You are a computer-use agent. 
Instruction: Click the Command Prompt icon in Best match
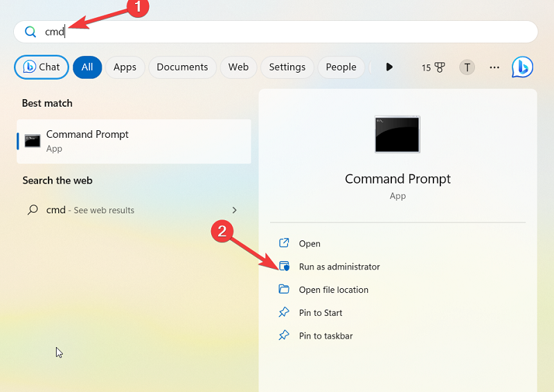click(33, 141)
